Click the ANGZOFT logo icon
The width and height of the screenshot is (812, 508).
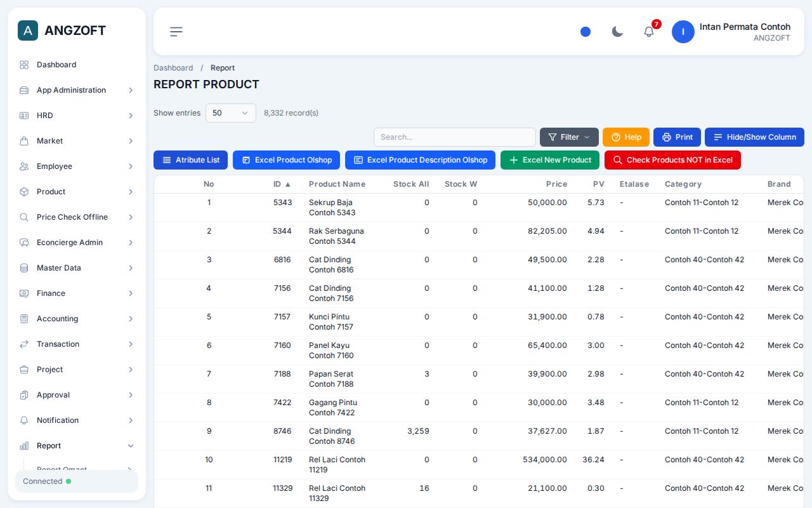point(28,30)
